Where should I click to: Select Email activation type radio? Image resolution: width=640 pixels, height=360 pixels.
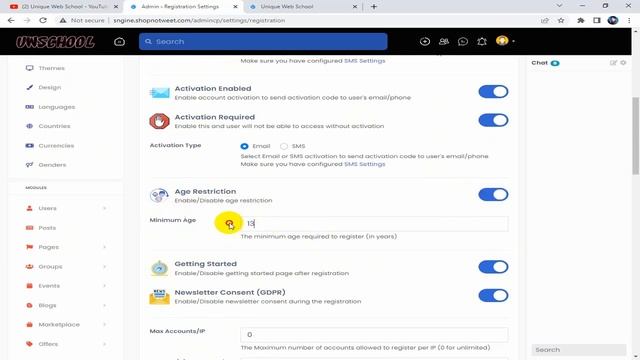(244, 146)
